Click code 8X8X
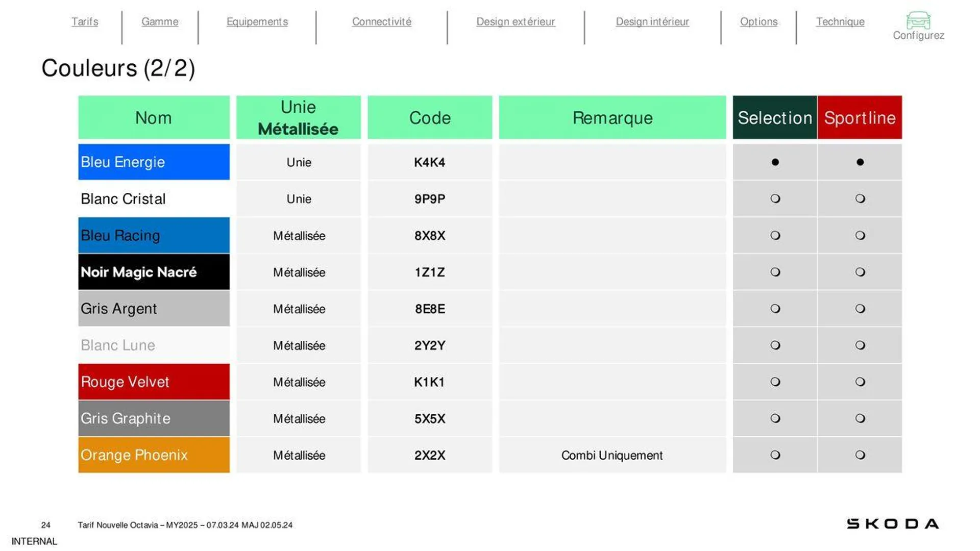The width and height of the screenshot is (980, 551). (430, 236)
